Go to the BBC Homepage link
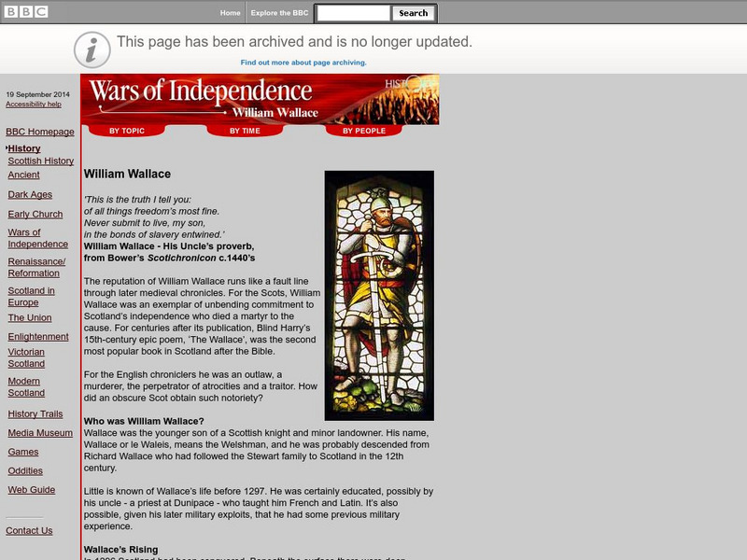The image size is (747, 560). click(x=38, y=133)
